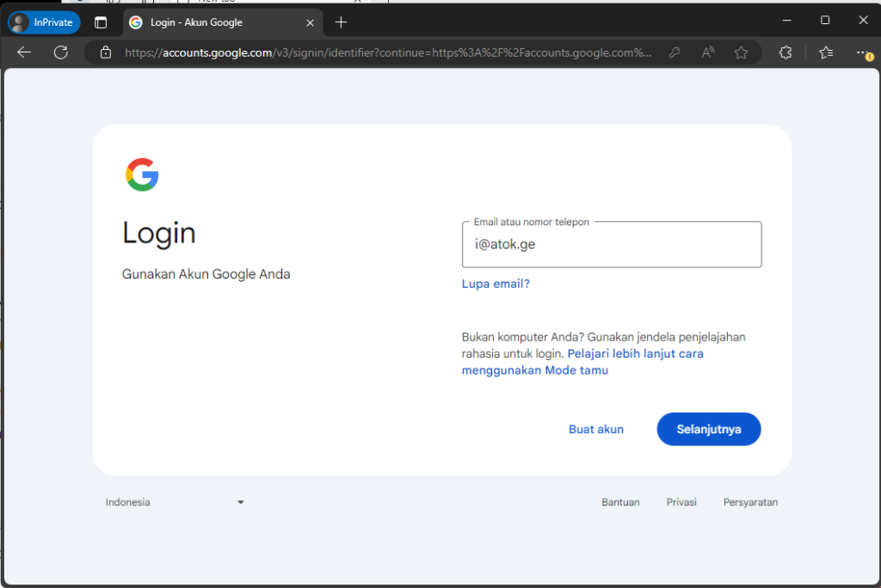Click the Google logo on the login card
Screen dimensions: 881x588
pyautogui.click(x=142, y=175)
